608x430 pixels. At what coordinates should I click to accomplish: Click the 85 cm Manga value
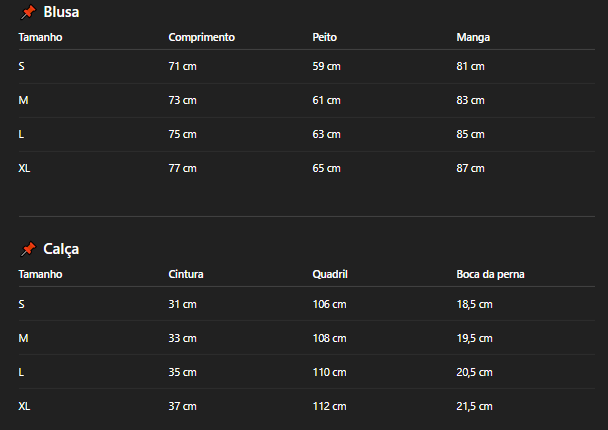[470, 134]
